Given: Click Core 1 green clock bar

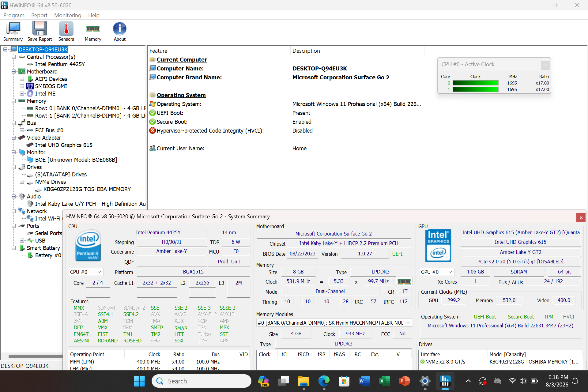Looking at the screenshot, I should [x=475, y=89].
